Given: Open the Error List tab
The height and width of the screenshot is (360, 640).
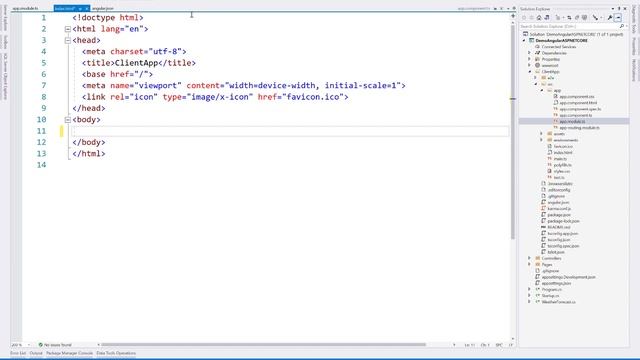Looking at the screenshot, I should tap(18, 353).
